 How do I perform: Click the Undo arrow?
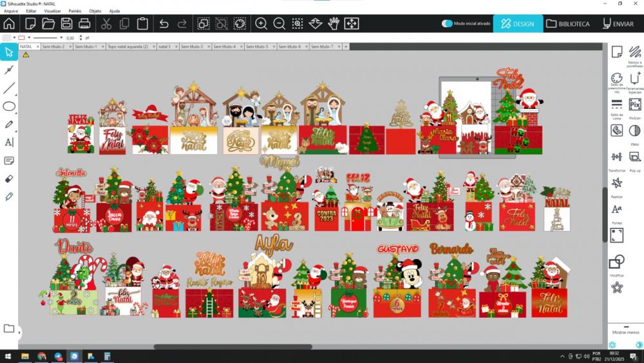click(x=164, y=24)
